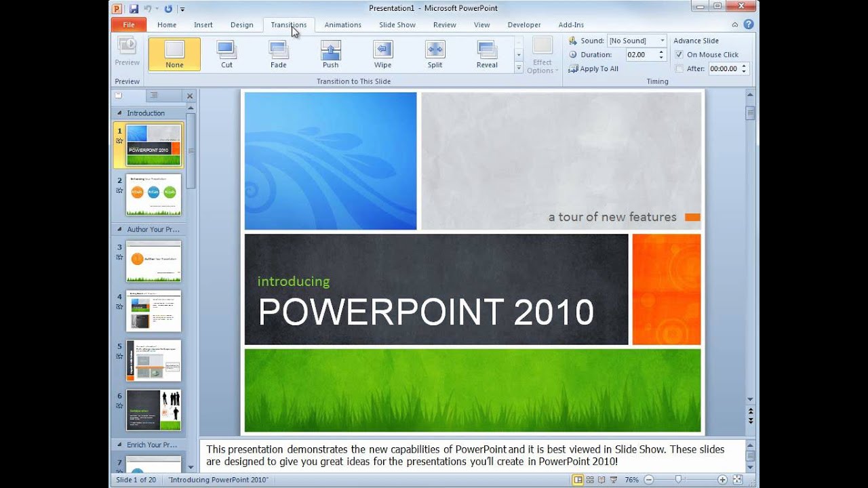Select the Reveal transition

488,54
